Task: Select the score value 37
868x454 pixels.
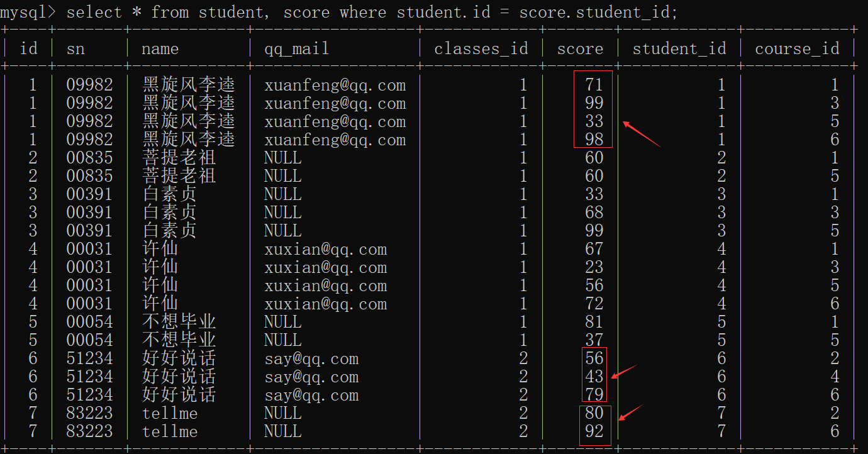Action: coord(594,340)
